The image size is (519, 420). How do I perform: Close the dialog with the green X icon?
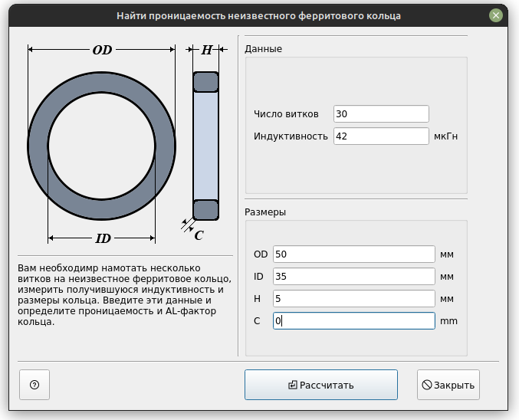click(x=496, y=15)
